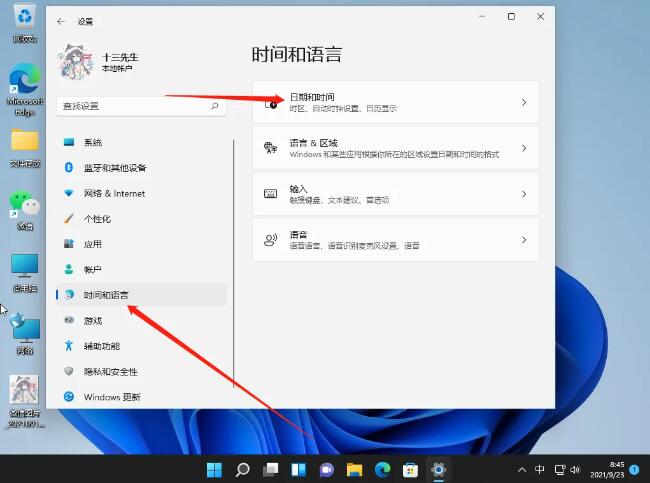Open the 语言 & 区域 settings card

coord(396,148)
